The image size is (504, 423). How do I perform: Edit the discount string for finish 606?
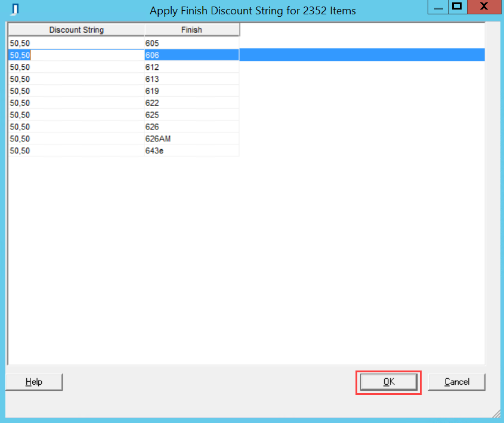pyautogui.click(x=76, y=55)
